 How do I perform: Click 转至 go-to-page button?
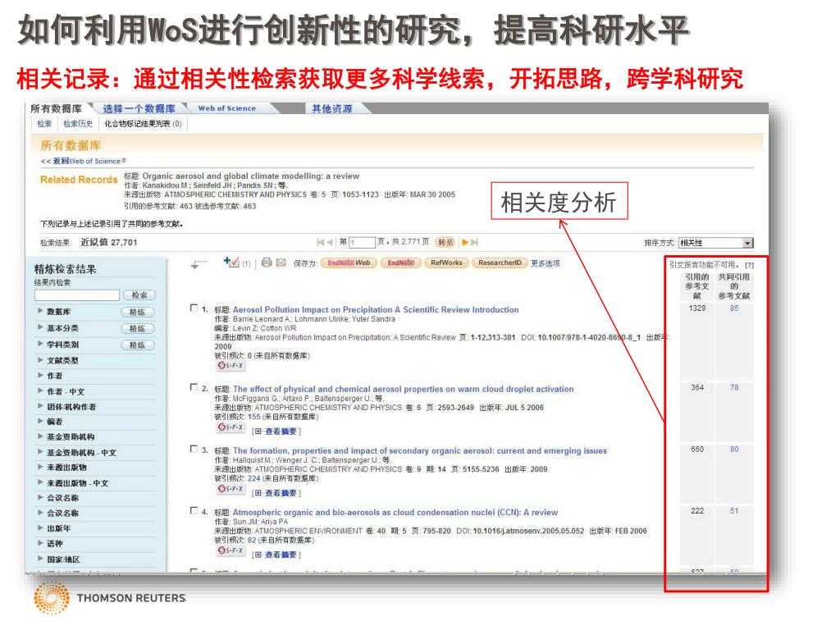[445, 242]
